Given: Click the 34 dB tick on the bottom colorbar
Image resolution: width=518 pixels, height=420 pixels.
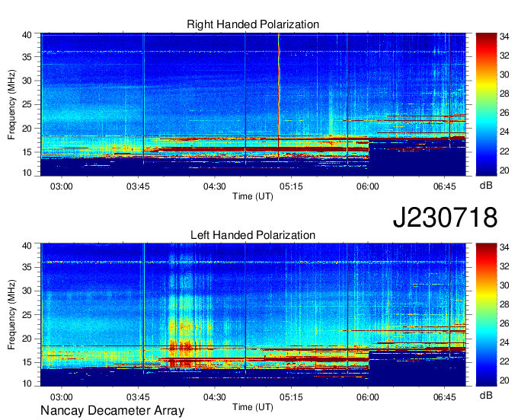Looking at the screenshot, I should click(x=504, y=247).
